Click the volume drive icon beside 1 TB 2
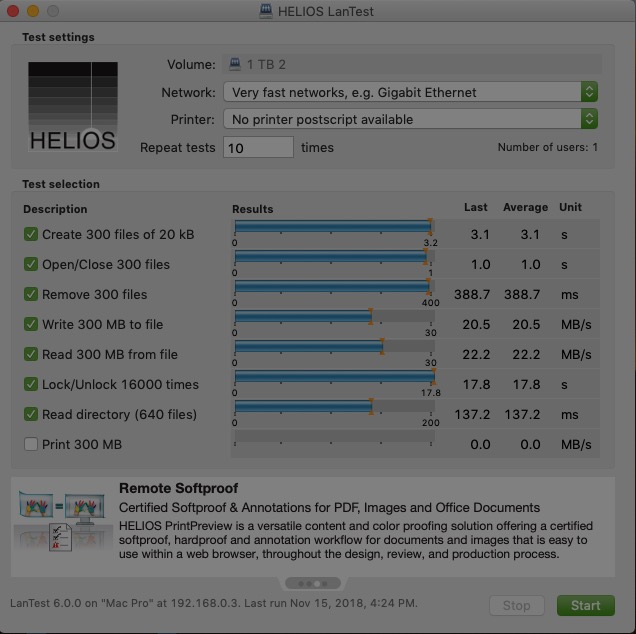Screen dimensions: 636x634 coord(235,64)
